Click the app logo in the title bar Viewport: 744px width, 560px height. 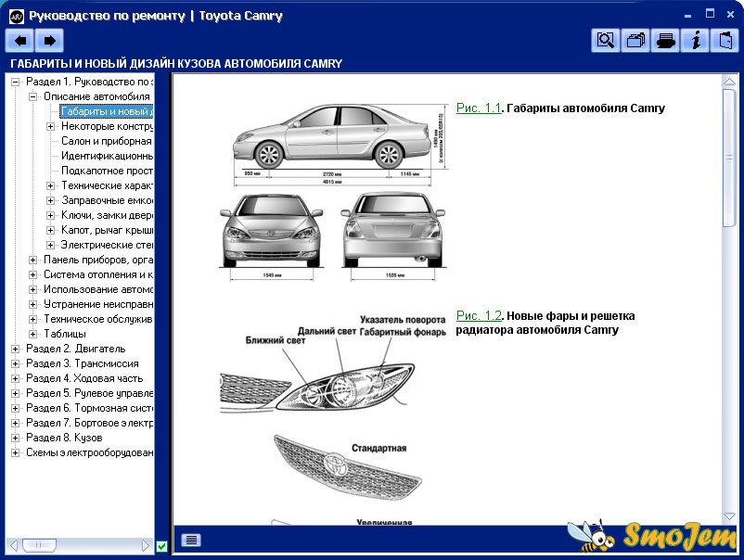click(x=17, y=17)
